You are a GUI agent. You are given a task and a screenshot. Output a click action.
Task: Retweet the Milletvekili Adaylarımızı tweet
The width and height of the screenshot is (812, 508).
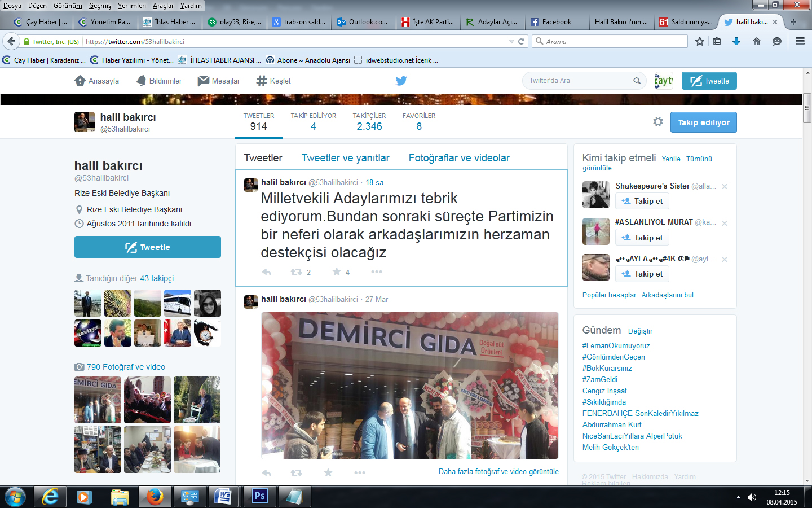point(296,272)
